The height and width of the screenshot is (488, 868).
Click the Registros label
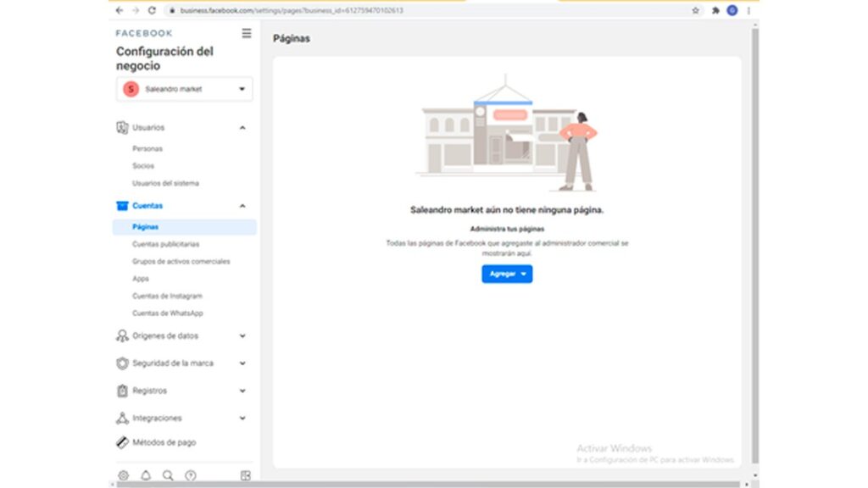pyautogui.click(x=149, y=391)
